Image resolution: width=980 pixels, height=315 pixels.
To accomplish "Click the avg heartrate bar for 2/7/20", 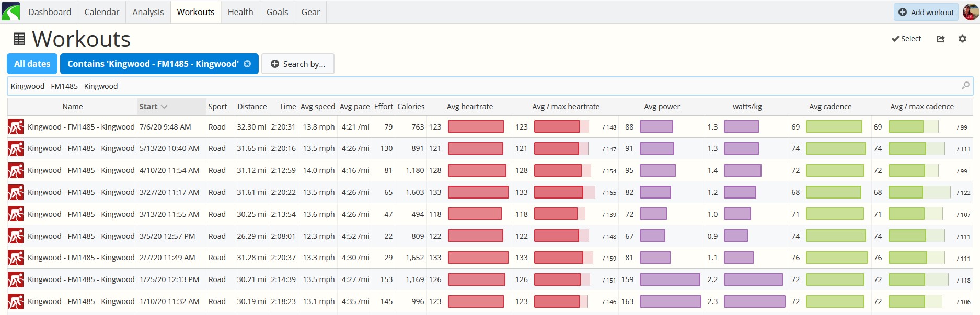I will coord(478,258).
